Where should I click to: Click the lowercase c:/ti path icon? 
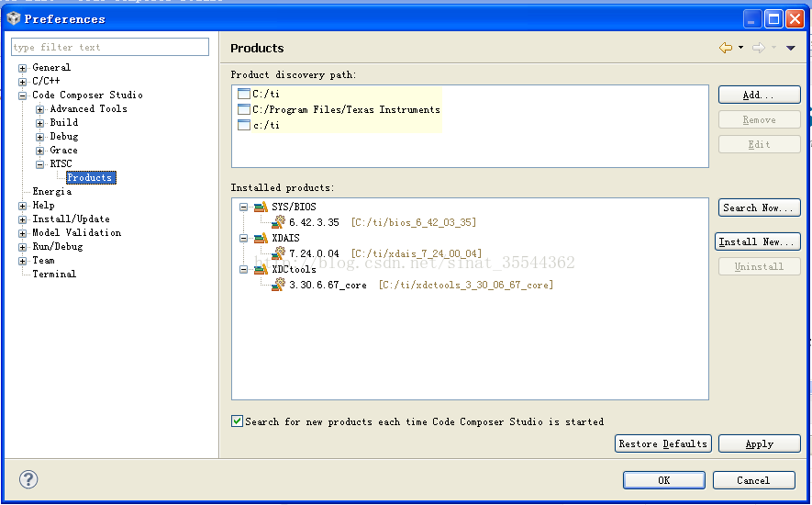tap(244, 125)
